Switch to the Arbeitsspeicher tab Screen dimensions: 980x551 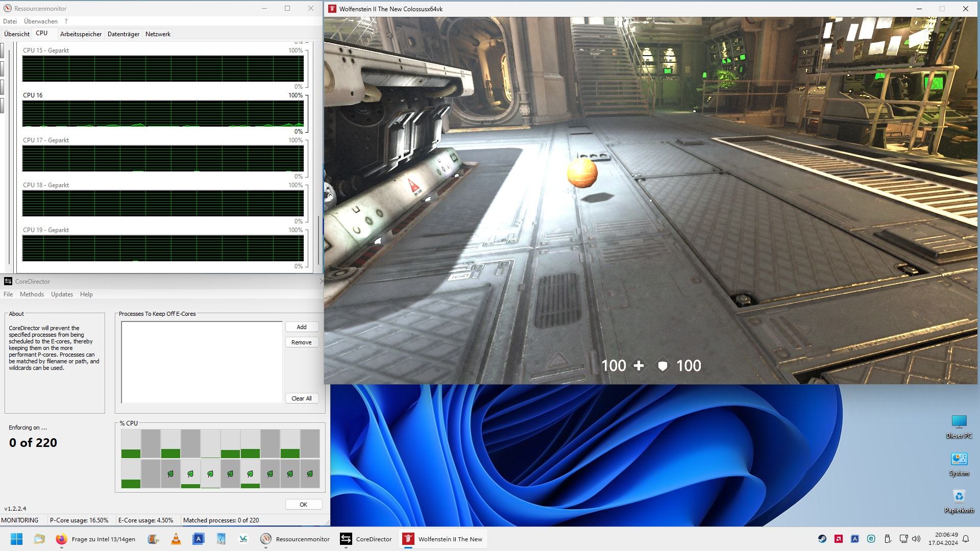pyautogui.click(x=81, y=34)
